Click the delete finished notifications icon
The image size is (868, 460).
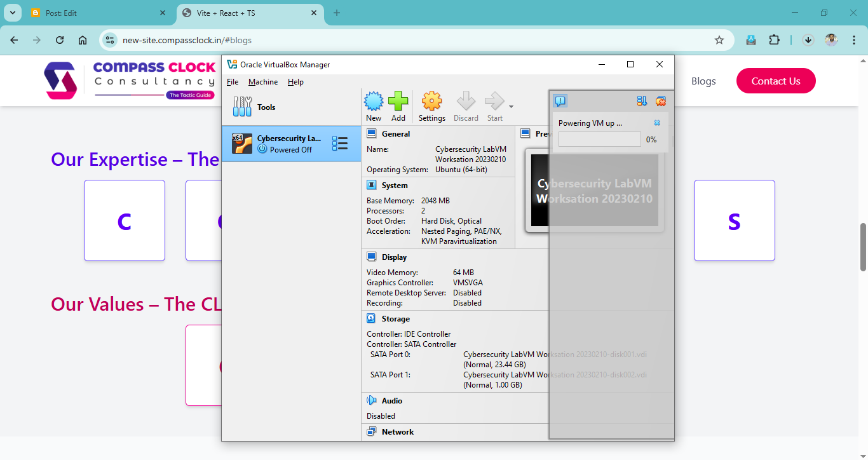pyautogui.click(x=660, y=101)
